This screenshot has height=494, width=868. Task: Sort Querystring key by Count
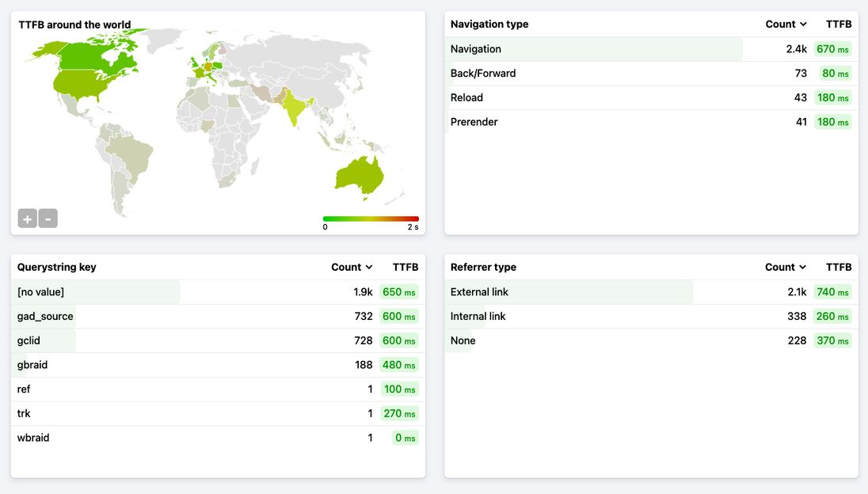pyautogui.click(x=352, y=268)
